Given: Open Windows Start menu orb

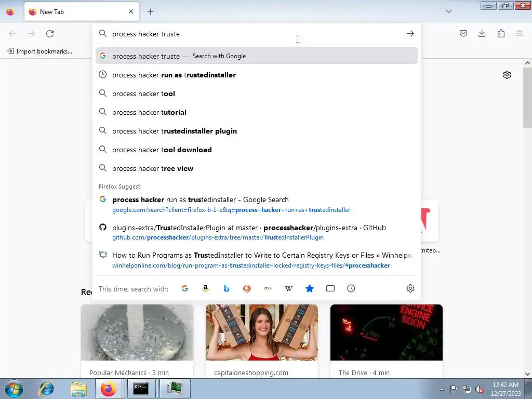Looking at the screenshot, I should click(x=14, y=389).
